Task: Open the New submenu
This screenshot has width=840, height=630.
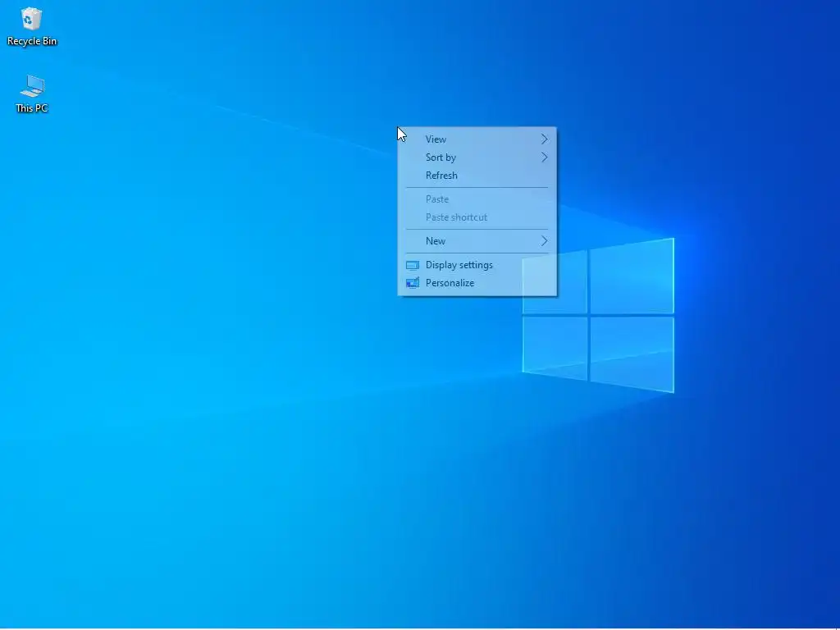Action: (477, 241)
